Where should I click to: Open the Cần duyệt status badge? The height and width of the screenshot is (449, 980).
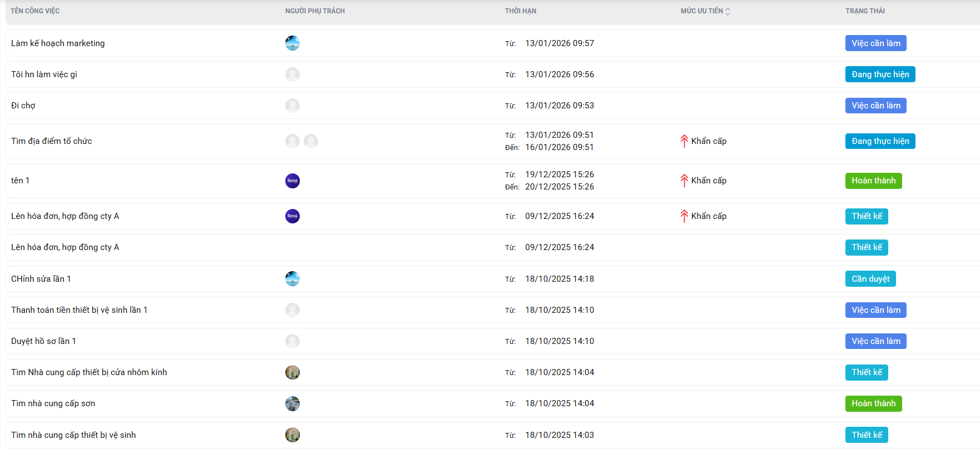click(x=870, y=279)
